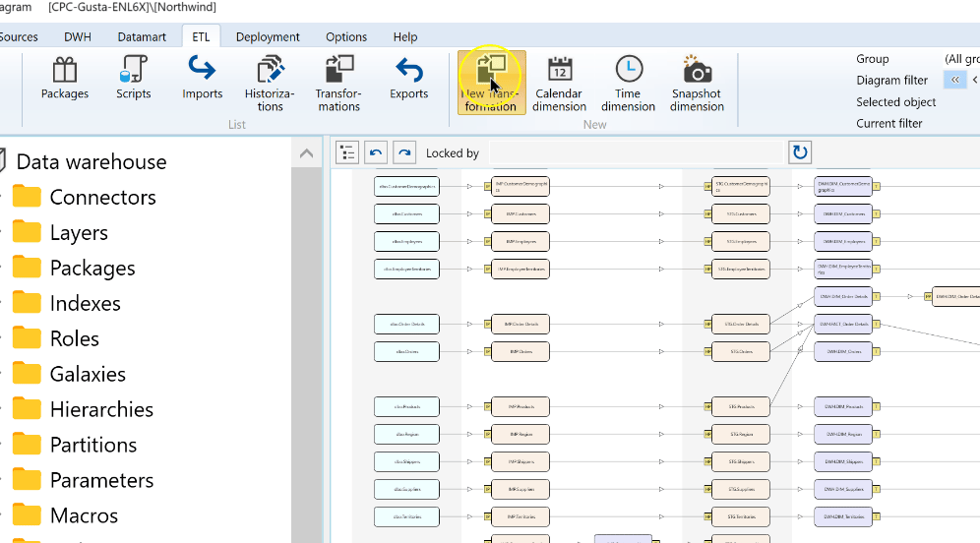
Task: Open the Scripts list
Action: pos(133,78)
